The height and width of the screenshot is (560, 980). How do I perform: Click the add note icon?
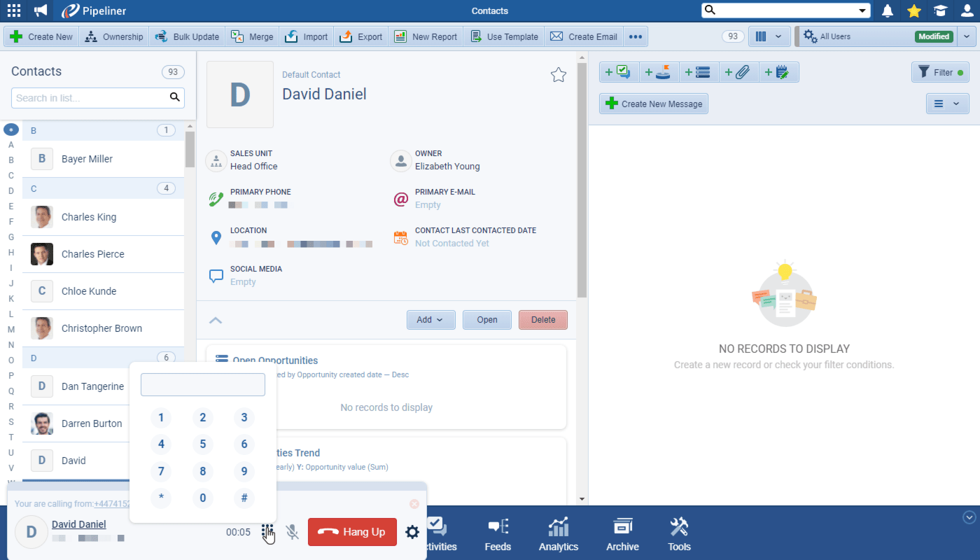click(778, 71)
